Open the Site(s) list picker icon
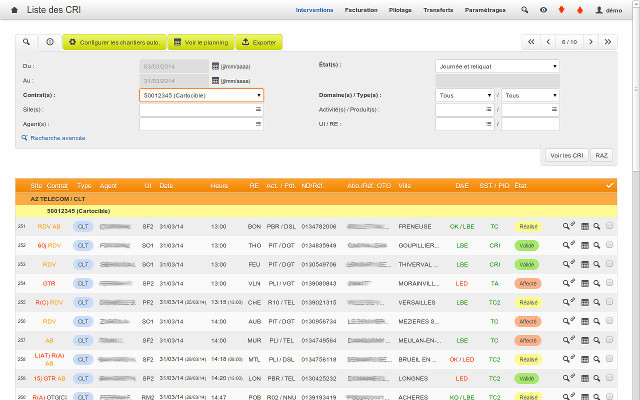640x400 pixels. [258, 109]
